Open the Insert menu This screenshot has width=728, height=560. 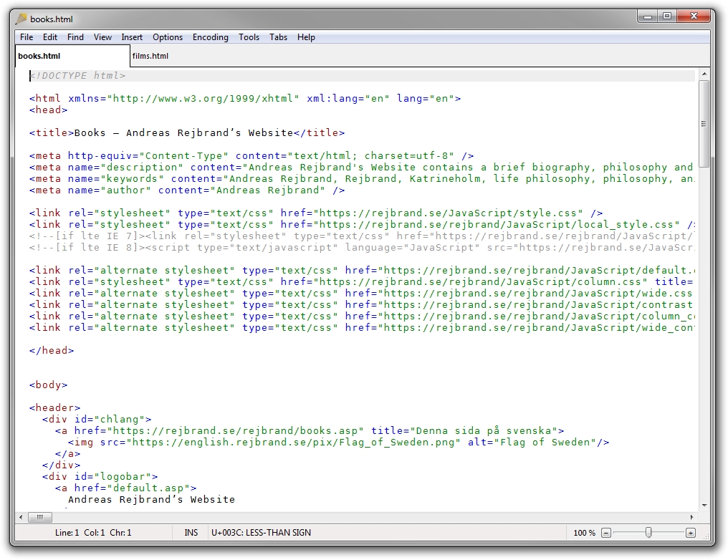pyautogui.click(x=132, y=37)
